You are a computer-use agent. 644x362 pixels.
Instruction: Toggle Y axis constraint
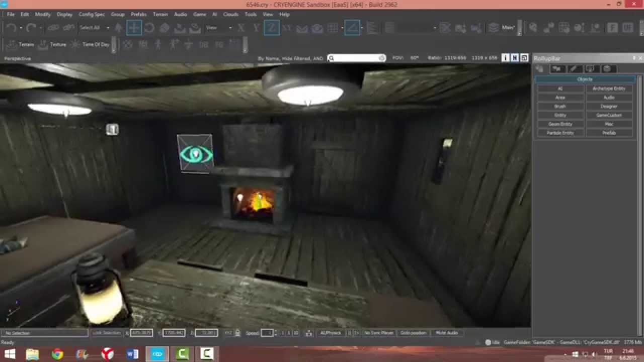coord(256,28)
